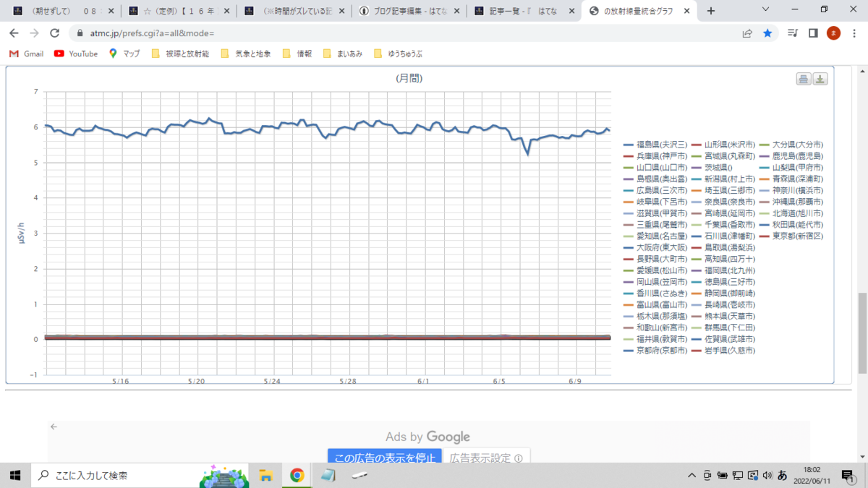Open Chrome's three-dot menu
Image resolution: width=868 pixels, height=488 pixels.
tap(854, 33)
